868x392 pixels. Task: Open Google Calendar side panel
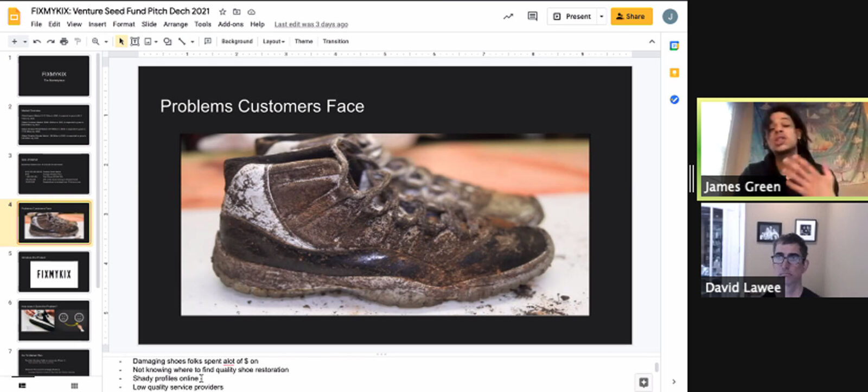point(674,46)
